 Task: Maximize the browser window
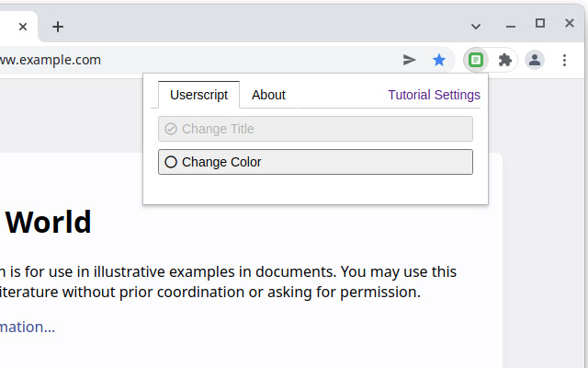540,24
